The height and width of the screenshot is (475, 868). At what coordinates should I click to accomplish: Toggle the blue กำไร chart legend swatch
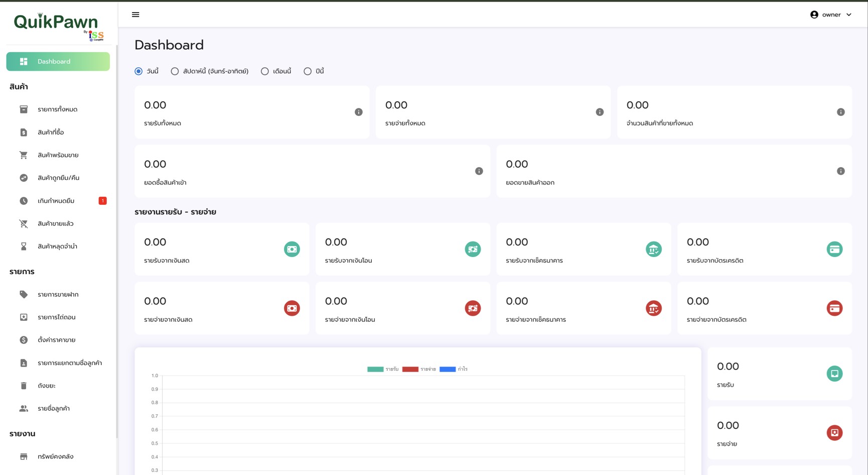point(448,369)
